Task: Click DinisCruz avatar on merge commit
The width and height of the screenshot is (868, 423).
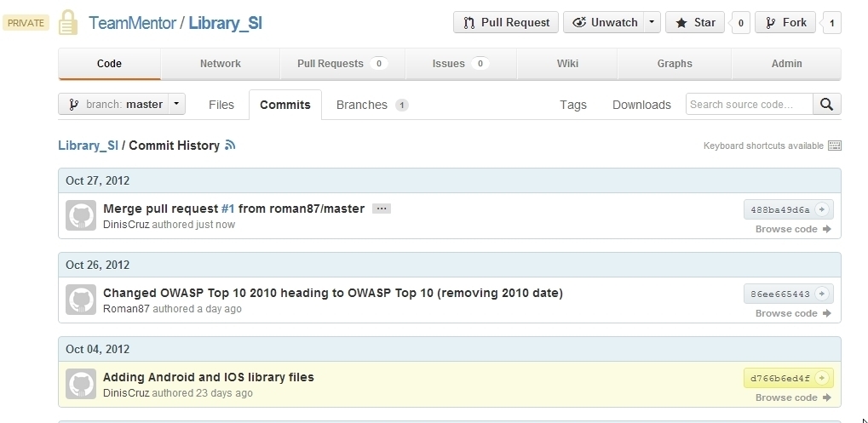Action: pyautogui.click(x=81, y=215)
